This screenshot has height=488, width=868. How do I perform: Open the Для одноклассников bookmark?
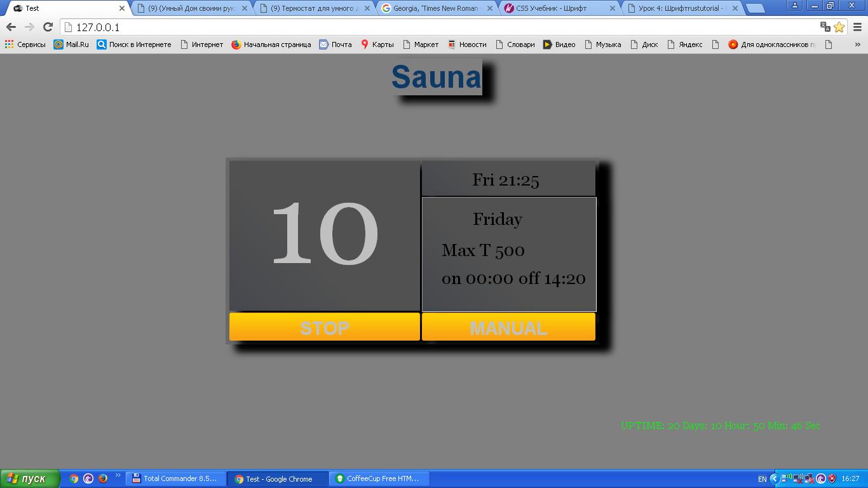772,44
